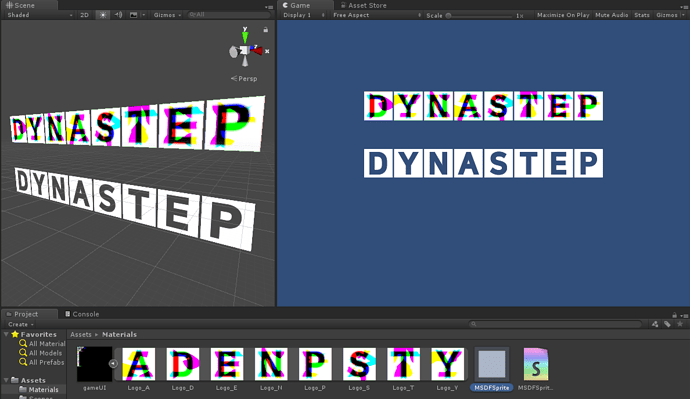Open Game panel options menu icon
The width and height of the screenshot is (690, 399).
click(x=684, y=7)
